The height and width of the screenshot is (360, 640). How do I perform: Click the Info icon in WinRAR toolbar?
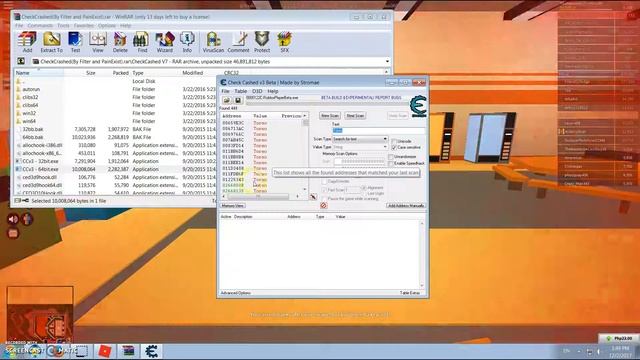pyautogui.click(x=187, y=42)
